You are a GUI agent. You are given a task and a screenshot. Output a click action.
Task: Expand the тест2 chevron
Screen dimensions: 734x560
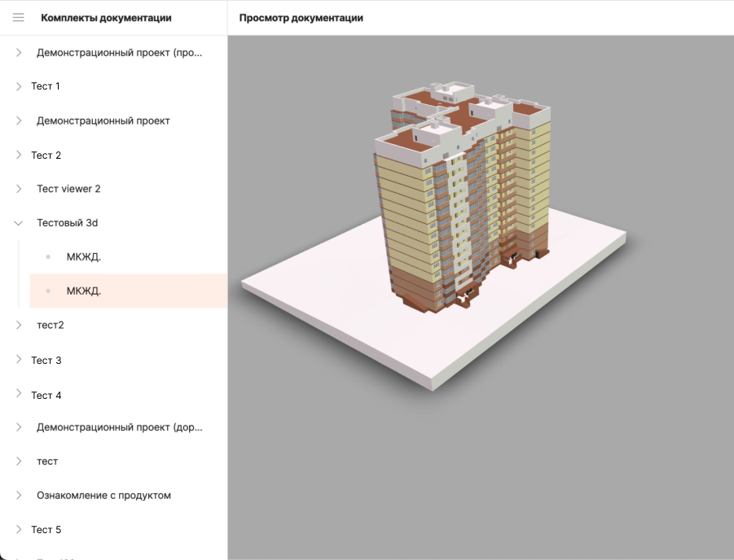[x=19, y=325]
